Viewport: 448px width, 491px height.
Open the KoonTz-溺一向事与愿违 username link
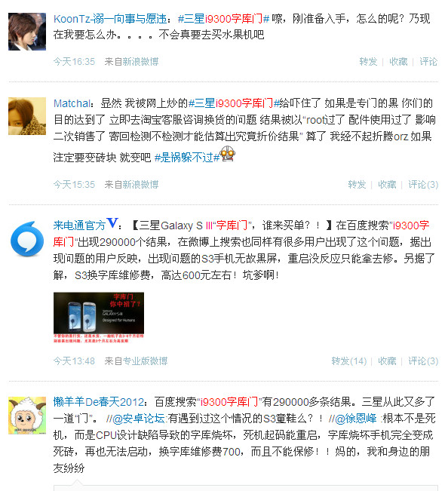(x=110, y=19)
